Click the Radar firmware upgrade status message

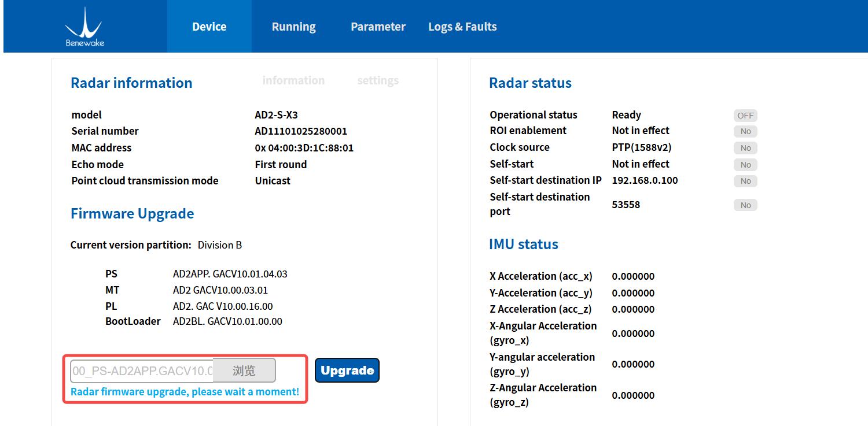click(185, 392)
